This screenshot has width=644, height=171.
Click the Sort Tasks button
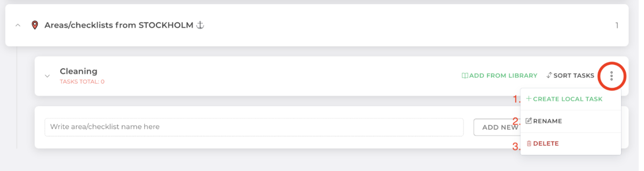pyautogui.click(x=570, y=76)
